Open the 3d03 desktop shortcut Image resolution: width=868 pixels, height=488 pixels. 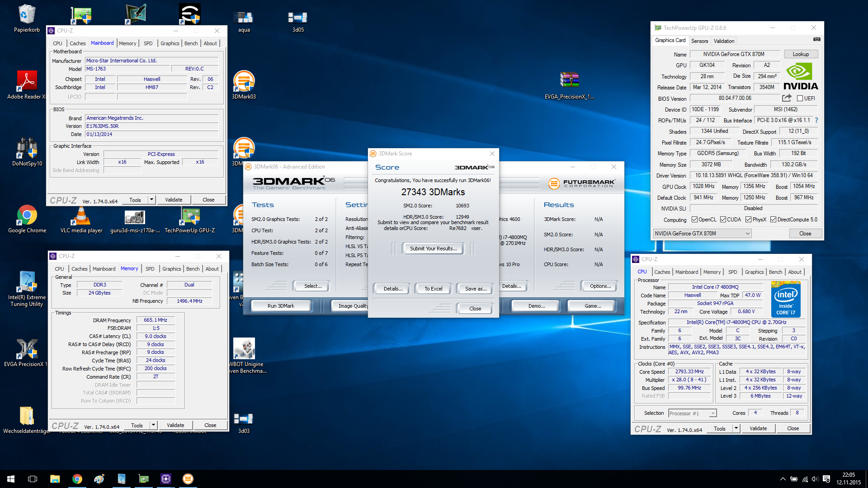pyautogui.click(x=244, y=423)
